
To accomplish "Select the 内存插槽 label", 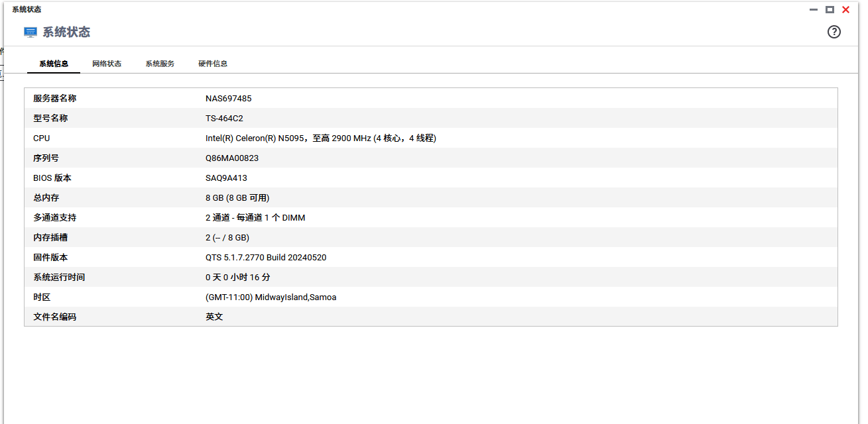I will click(50, 237).
